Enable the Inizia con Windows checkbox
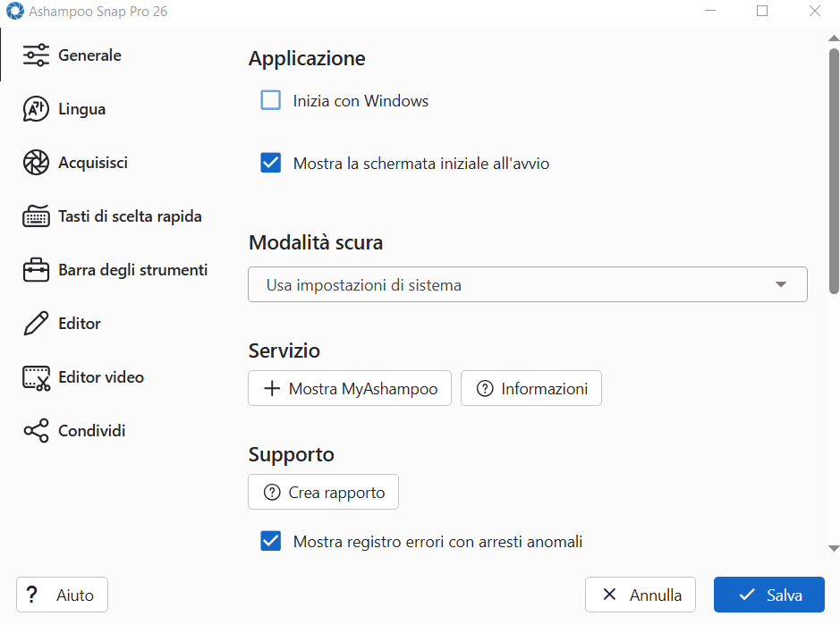This screenshot has width=840, height=625. 270,100
